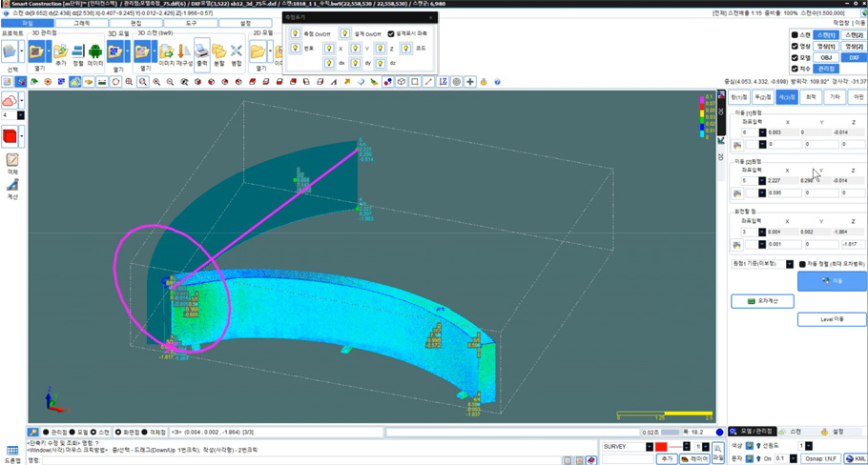Screen dimensions: 868x465
Task: Click the 프로젝트 선택 icon
Action: point(10,52)
